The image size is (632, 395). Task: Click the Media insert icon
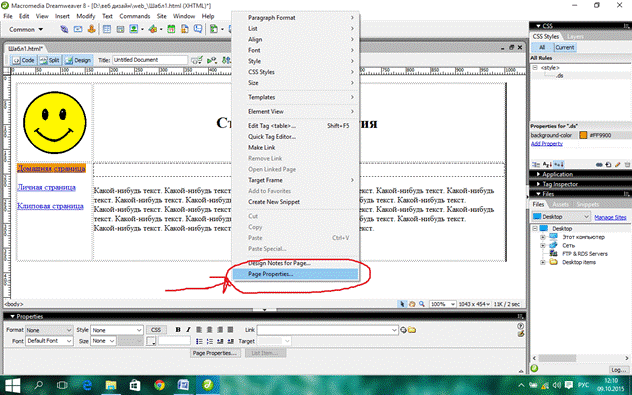[153, 29]
